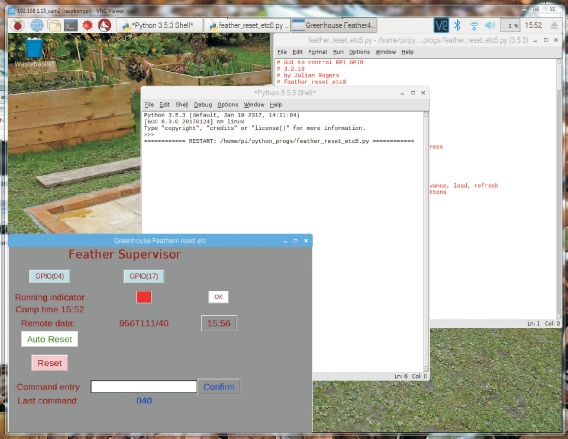Image resolution: width=568 pixels, height=439 pixels.
Task: Click the GPIO(17) button
Action: pyautogui.click(x=144, y=276)
